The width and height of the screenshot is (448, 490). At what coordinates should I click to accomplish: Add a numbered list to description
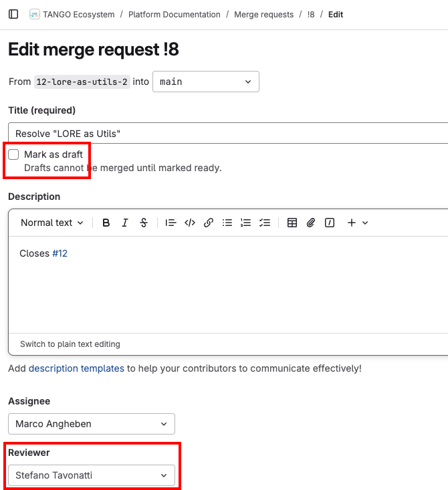245,223
